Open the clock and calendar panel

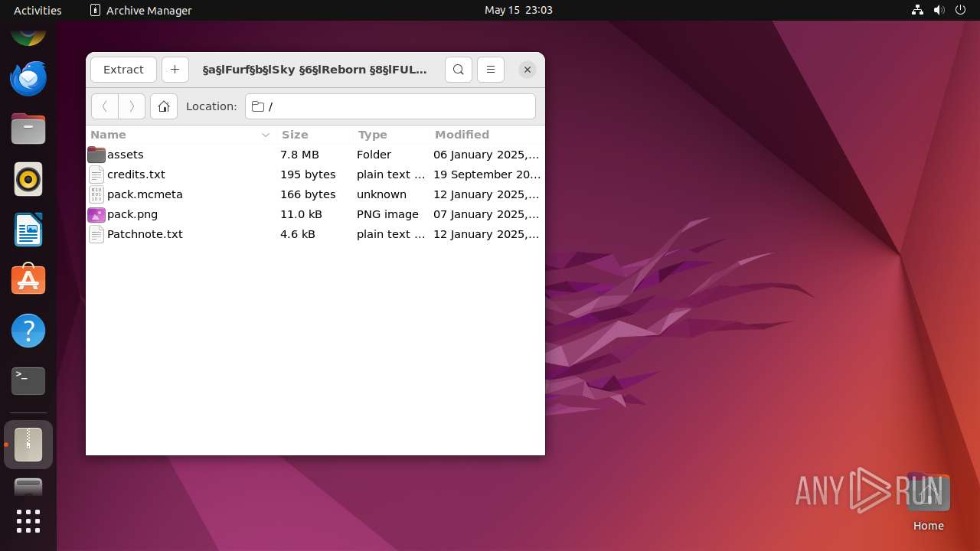[x=518, y=10]
